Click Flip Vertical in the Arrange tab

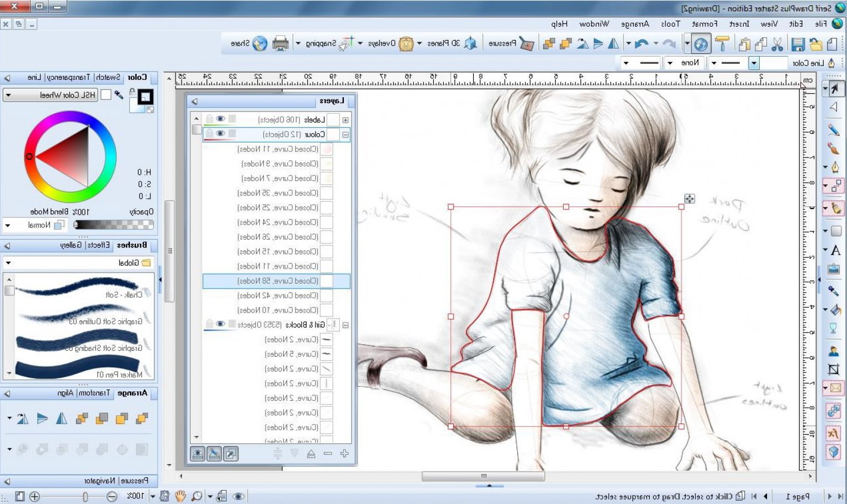(x=42, y=418)
